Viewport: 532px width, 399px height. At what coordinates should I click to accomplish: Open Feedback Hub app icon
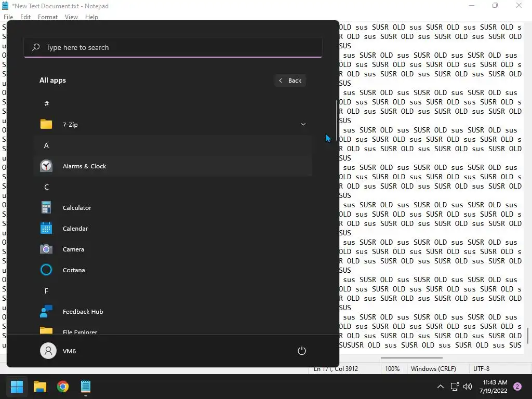pyautogui.click(x=46, y=311)
